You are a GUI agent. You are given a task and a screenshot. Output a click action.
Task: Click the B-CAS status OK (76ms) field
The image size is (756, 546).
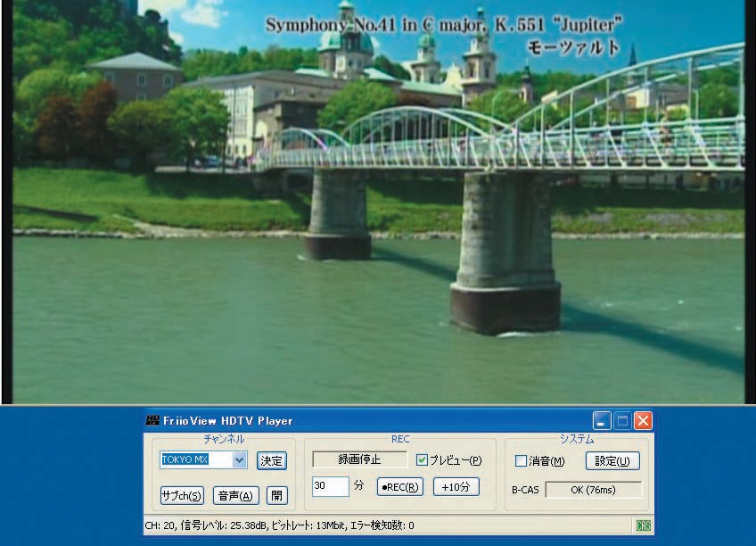click(x=594, y=490)
